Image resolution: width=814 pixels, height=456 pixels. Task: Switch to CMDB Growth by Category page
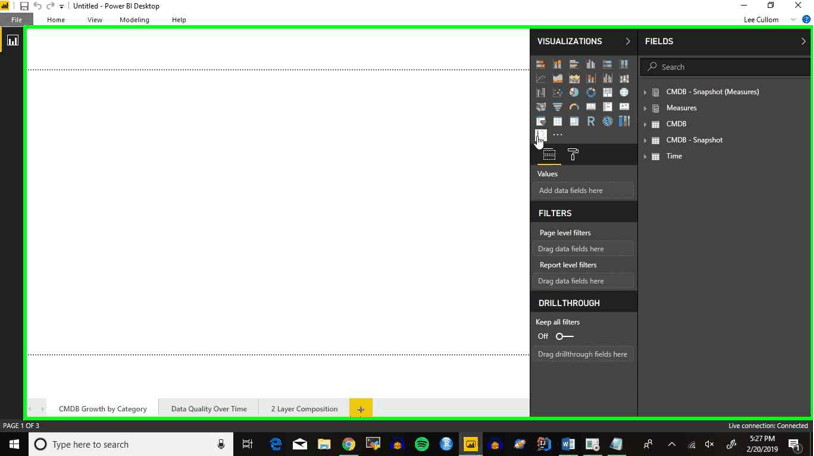(x=102, y=409)
